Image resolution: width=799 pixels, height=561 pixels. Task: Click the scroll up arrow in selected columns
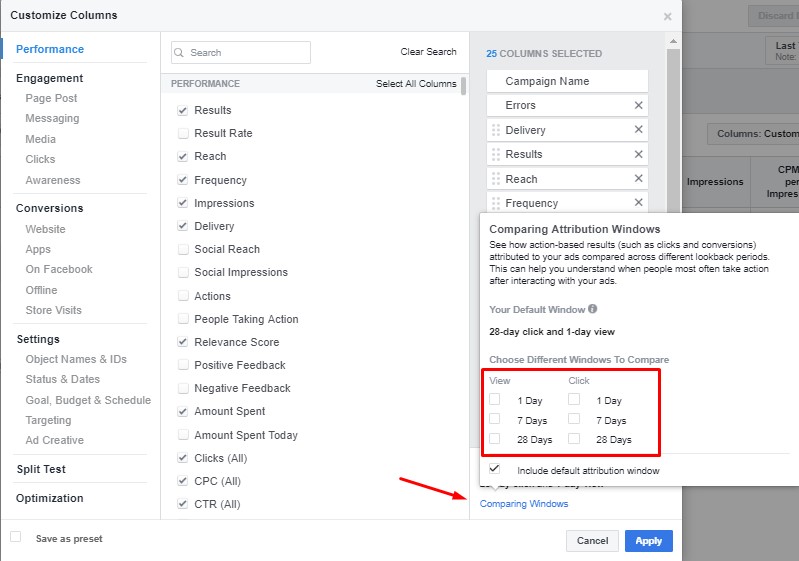pos(673,41)
